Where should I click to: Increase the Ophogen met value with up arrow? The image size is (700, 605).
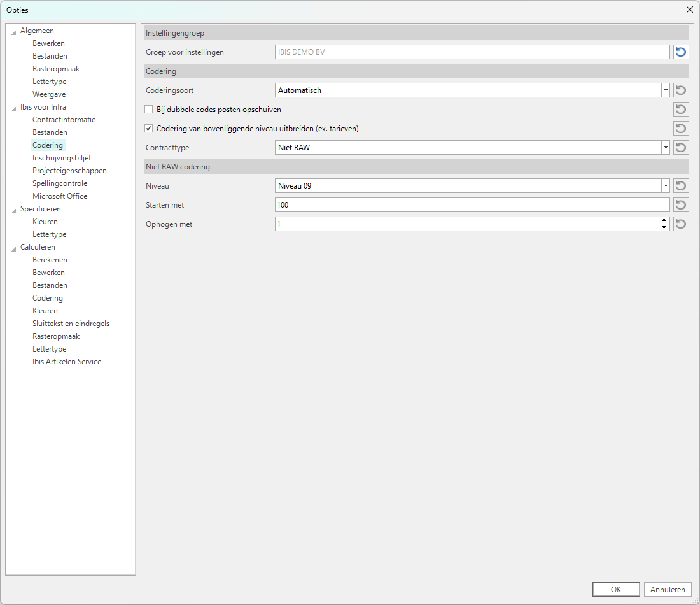tap(664, 221)
